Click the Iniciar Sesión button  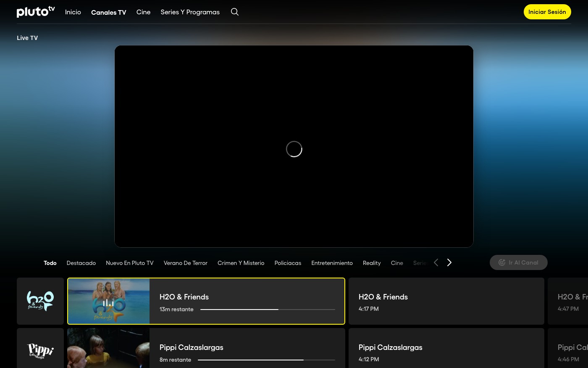click(x=547, y=12)
